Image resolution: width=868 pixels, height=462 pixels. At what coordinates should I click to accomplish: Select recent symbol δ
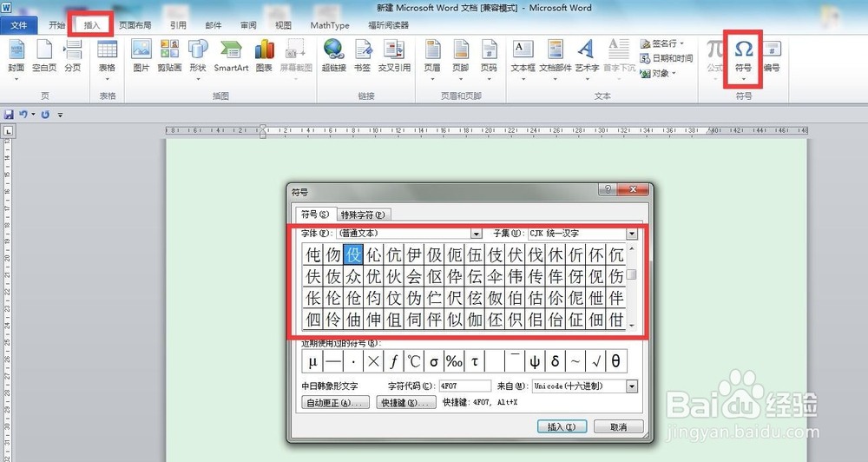click(x=556, y=362)
